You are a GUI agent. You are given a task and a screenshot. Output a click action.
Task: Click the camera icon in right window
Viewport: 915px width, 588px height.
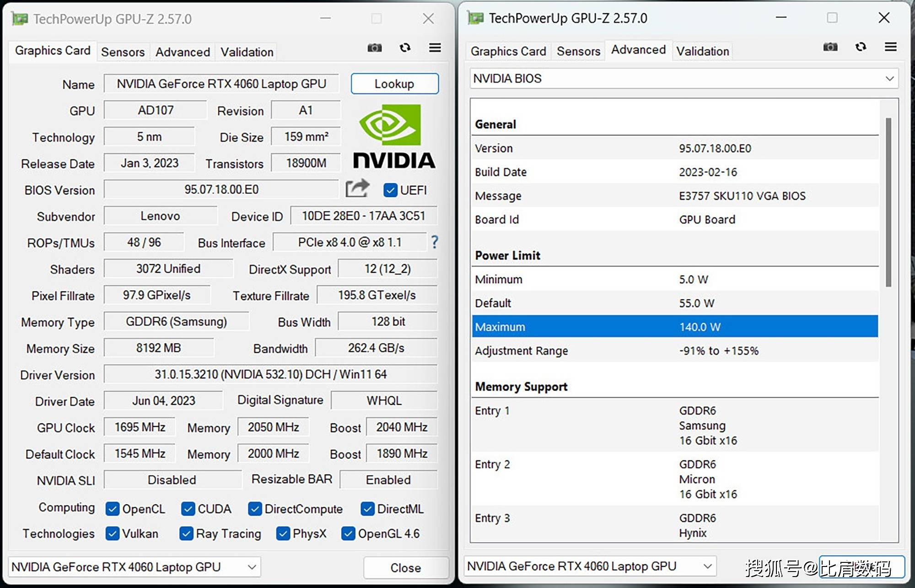point(830,47)
